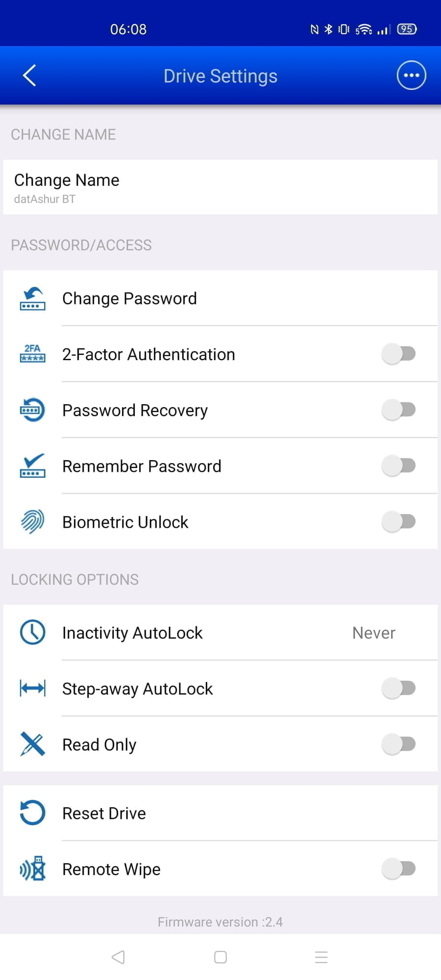Enable the Biometric Unlock switch

coord(399,521)
